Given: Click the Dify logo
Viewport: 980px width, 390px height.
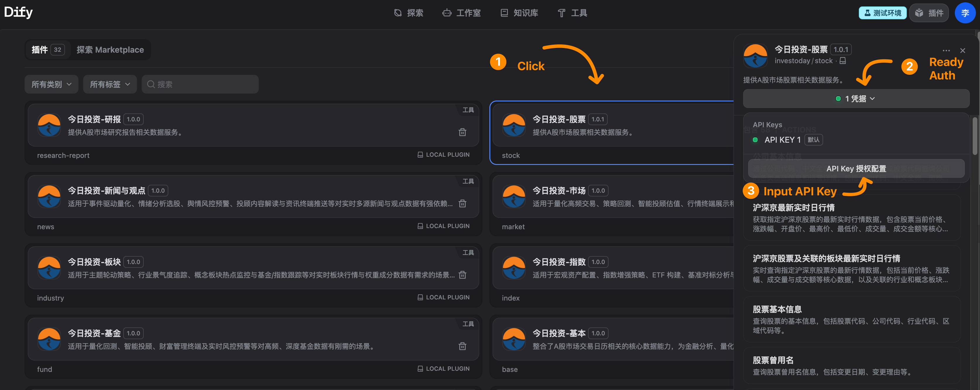Looking at the screenshot, I should tap(18, 12).
